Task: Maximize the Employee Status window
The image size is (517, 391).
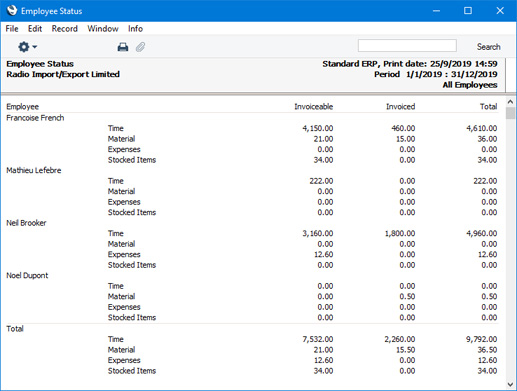Action: click(x=468, y=11)
